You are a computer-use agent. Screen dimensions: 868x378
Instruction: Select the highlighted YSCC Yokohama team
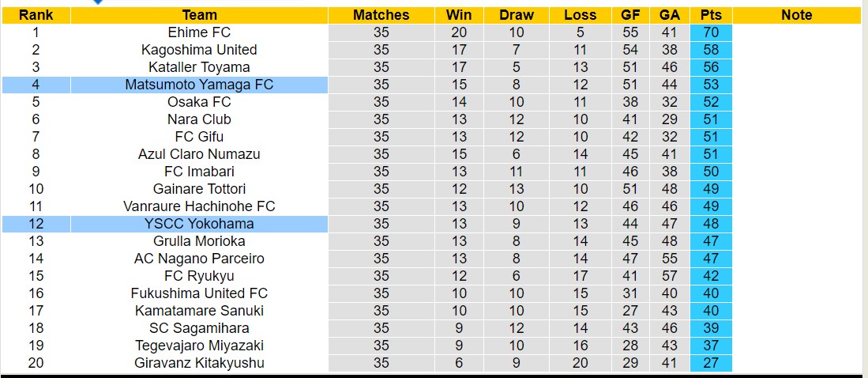[199, 224]
